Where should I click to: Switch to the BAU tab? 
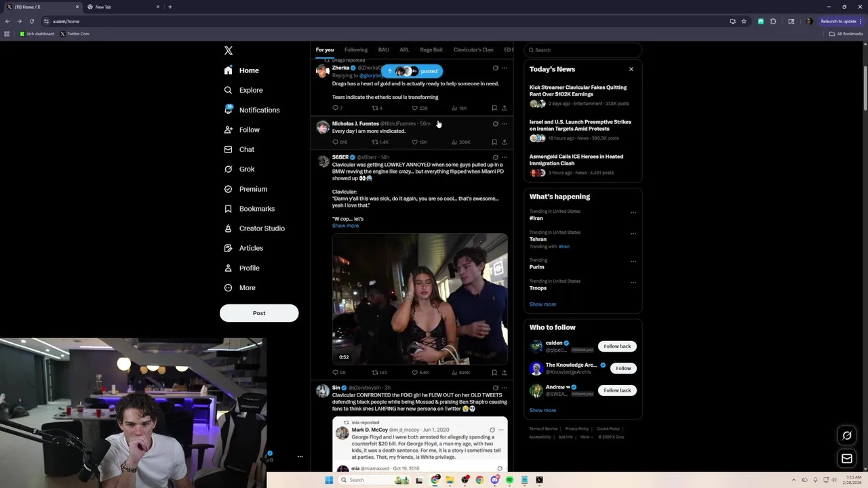click(x=383, y=49)
